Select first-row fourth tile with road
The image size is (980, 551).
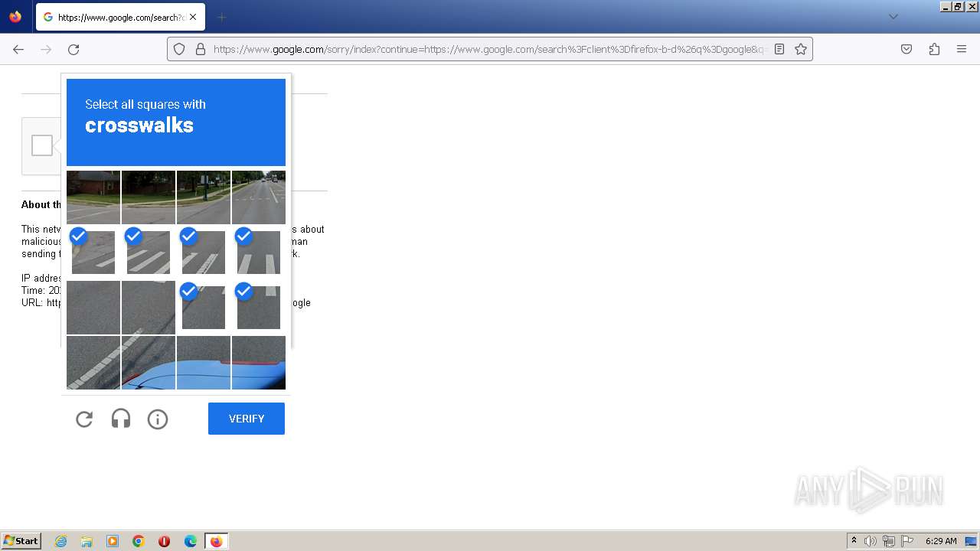(x=259, y=197)
